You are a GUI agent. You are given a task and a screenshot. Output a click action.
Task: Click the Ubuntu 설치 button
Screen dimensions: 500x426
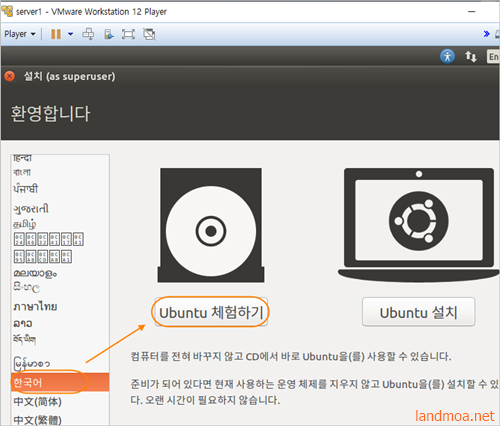(x=418, y=312)
